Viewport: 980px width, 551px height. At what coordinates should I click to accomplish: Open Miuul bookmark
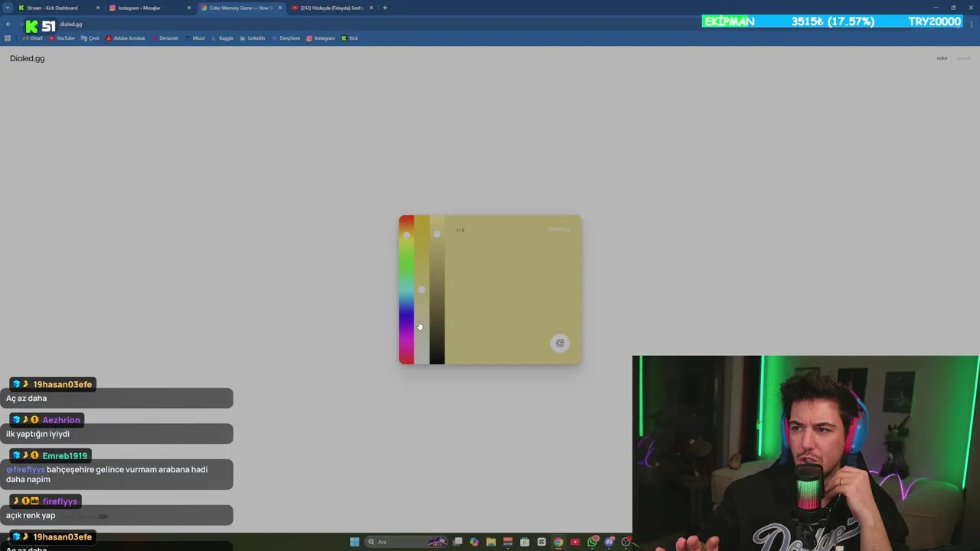pyautogui.click(x=195, y=37)
